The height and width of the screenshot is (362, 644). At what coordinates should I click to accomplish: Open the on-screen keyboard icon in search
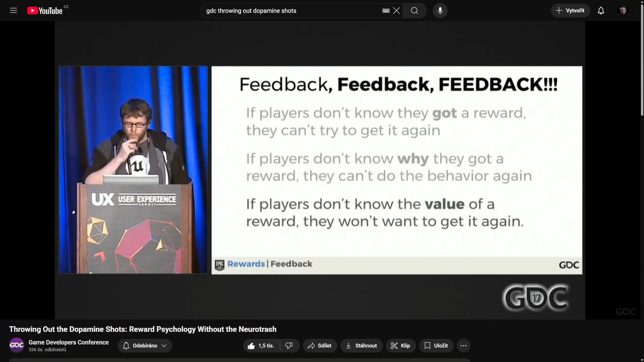tap(385, 10)
